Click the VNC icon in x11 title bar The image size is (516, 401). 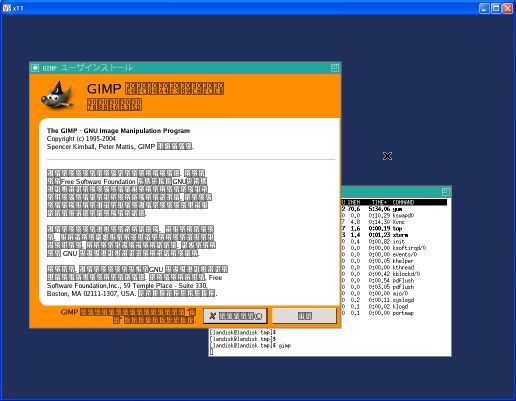[x=6, y=8]
